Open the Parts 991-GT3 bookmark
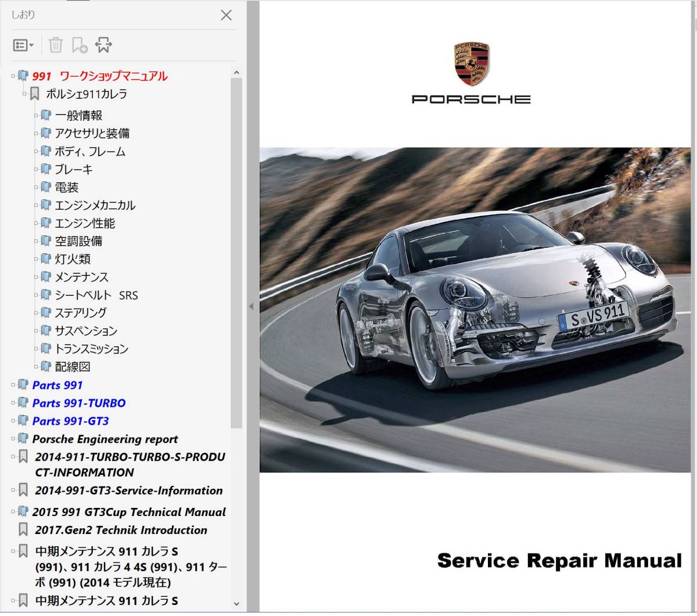 click(x=71, y=421)
